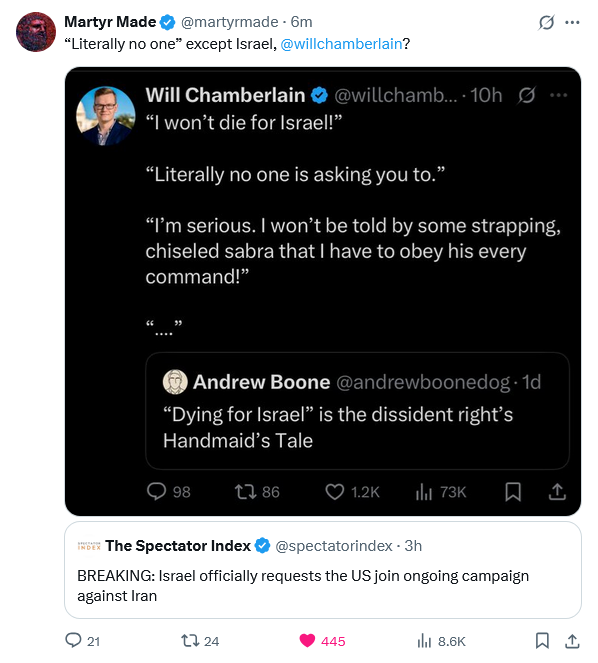Open the @martyrmade handle link
598x663 pixels.
tap(230, 22)
